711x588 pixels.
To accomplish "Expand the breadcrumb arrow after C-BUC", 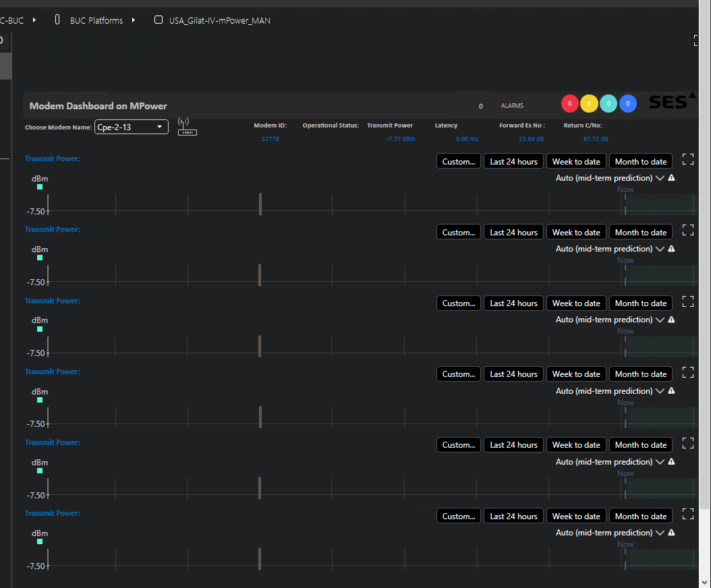I will click(x=34, y=20).
